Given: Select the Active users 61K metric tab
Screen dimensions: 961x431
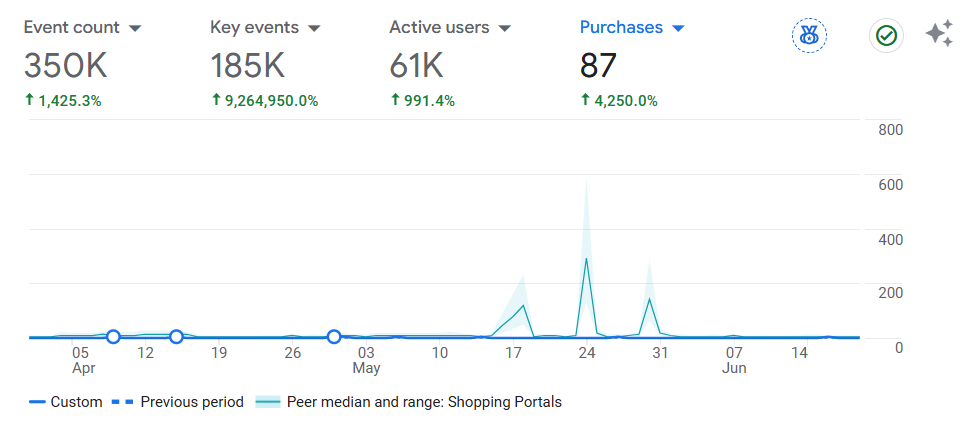Looking at the screenshot, I should point(450,63).
